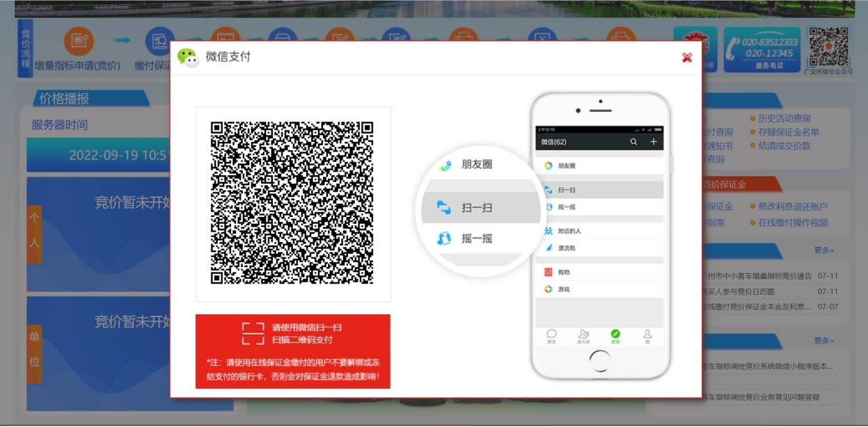The height and width of the screenshot is (427, 868).
Task: Tap 扫一扫 in the magnified circle
Action: (x=480, y=208)
